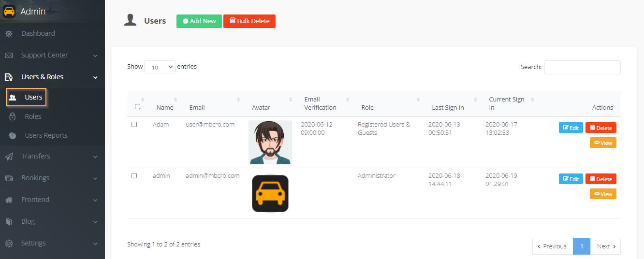Open the Users Reports menu item
The height and width of the screenshot is (259, 644).
click(x=46, y=136)
